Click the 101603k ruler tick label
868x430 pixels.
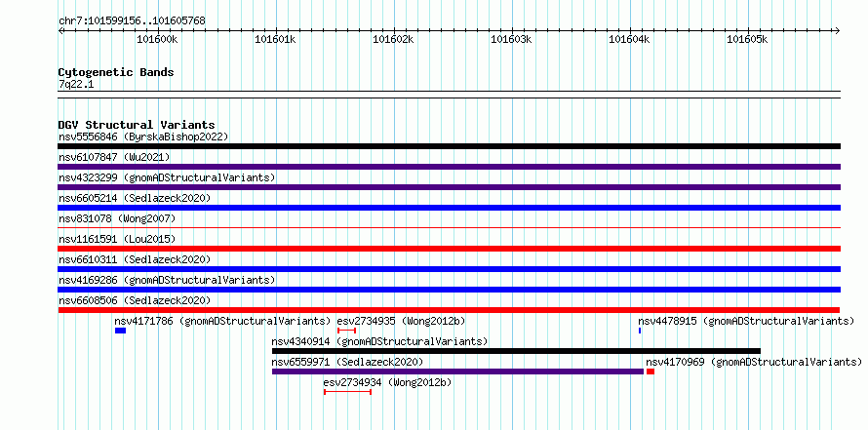[511, 39]
